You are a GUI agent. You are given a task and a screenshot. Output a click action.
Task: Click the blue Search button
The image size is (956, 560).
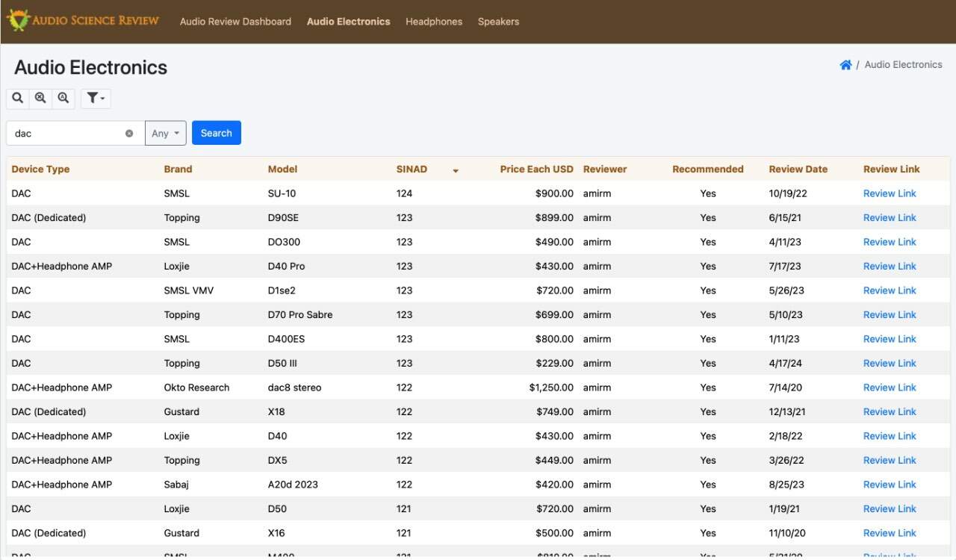[x=217, y=133]
